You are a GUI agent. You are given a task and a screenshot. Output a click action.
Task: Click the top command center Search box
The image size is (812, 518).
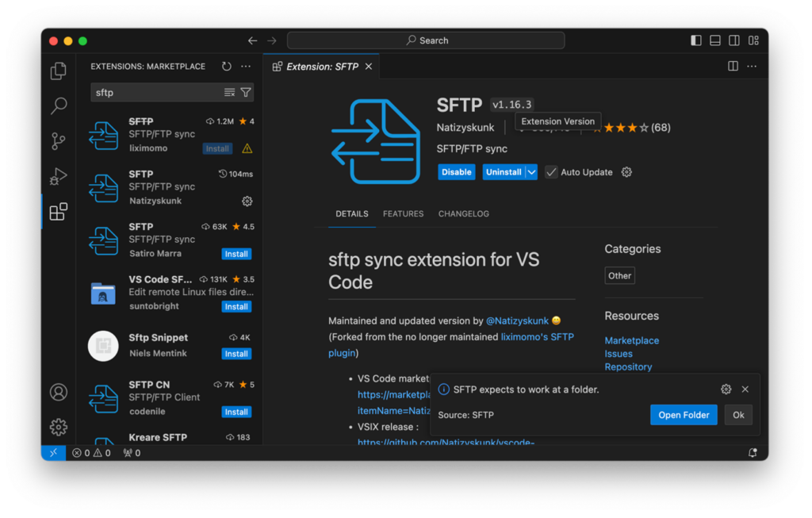pyautogui.click(x=426, y=40)
